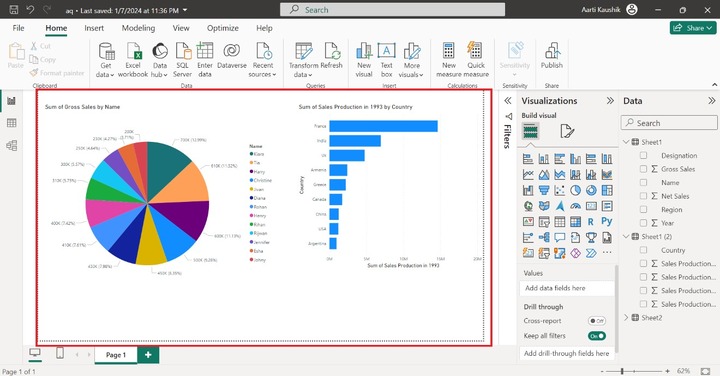Open the Model view sidebar icon
This screenshot has width=720, height=376.
click(11, 146)
